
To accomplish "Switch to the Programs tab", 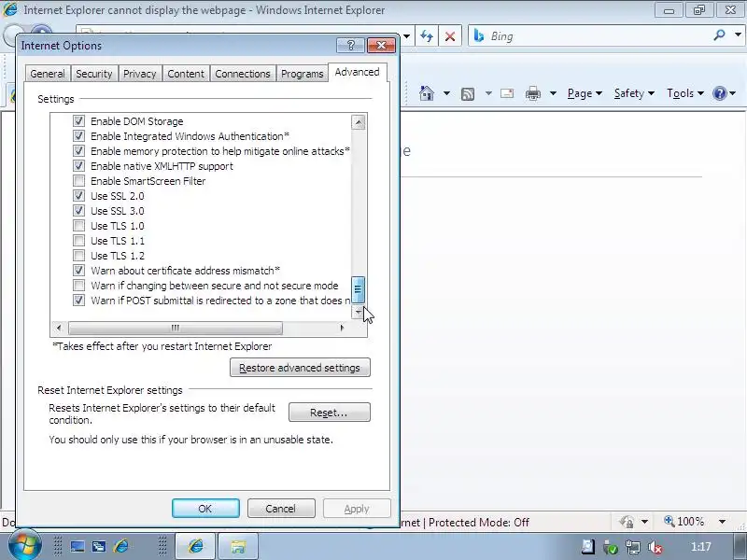I will pos(302,74).
